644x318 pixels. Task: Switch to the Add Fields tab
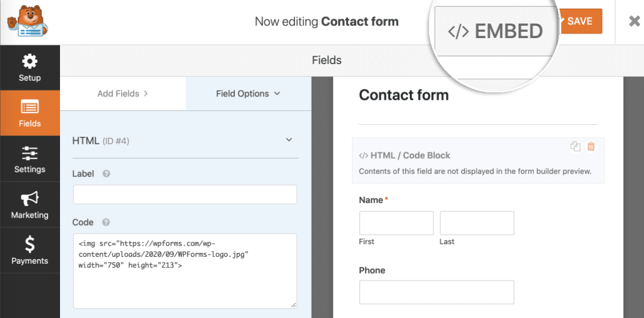(122, 93)
